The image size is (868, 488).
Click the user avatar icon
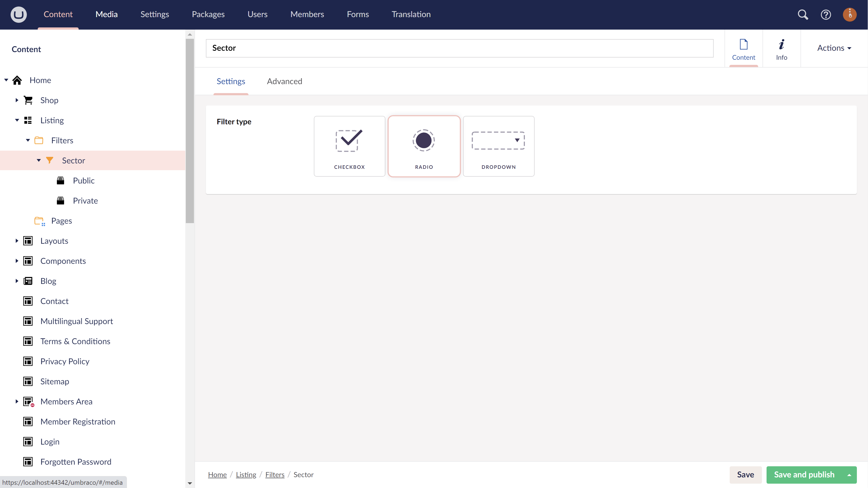(x=850, y=14)
